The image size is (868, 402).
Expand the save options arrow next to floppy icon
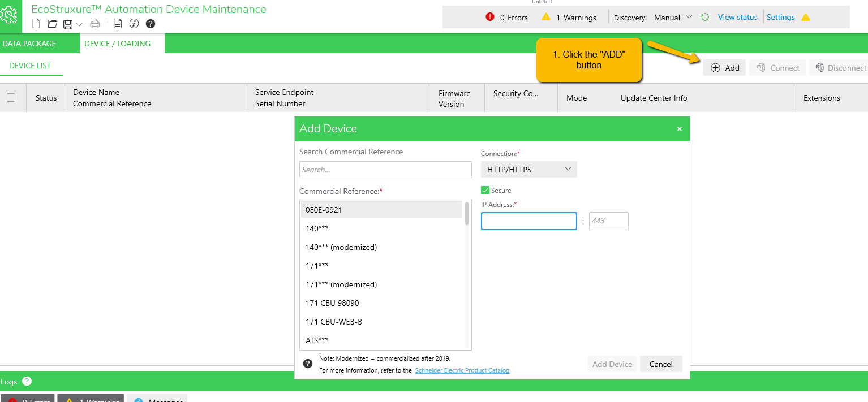[x=79, y=24]
